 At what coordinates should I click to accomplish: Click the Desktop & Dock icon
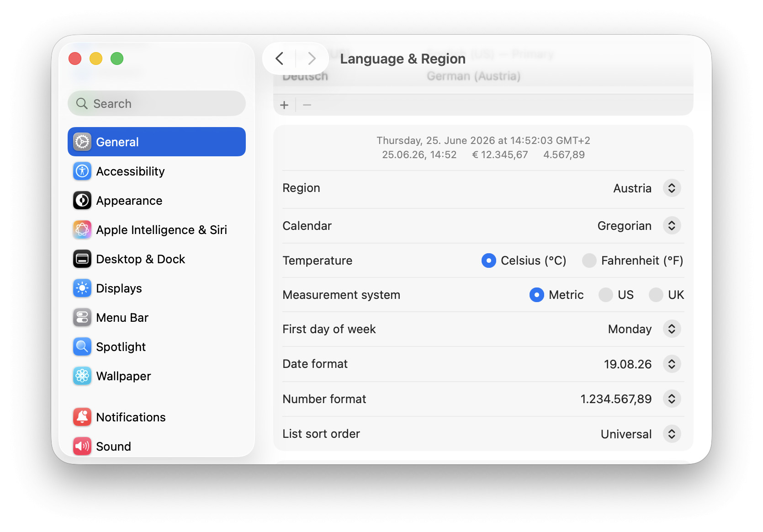click(x=82, y=259)
